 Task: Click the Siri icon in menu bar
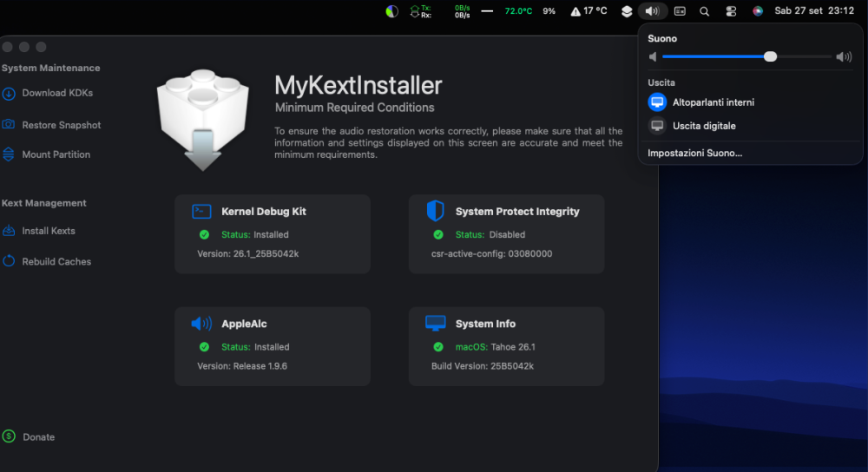[758, 11]
